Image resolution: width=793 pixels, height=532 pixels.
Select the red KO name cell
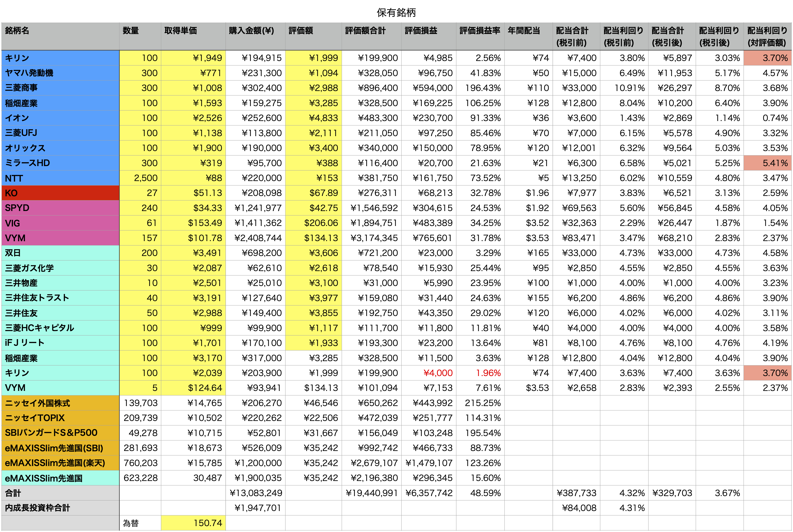pyautogui.click(x=60, y=193)
